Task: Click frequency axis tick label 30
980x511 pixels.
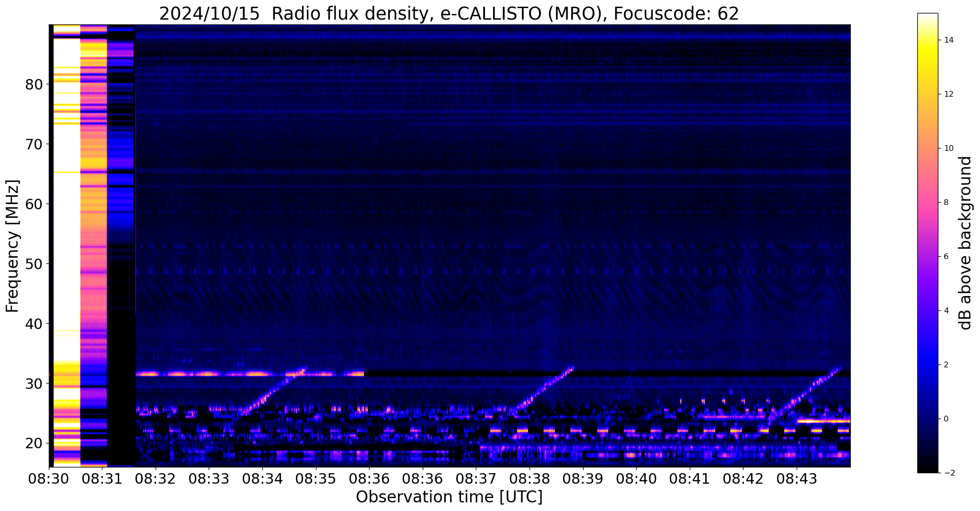Action: pos(34,384)
